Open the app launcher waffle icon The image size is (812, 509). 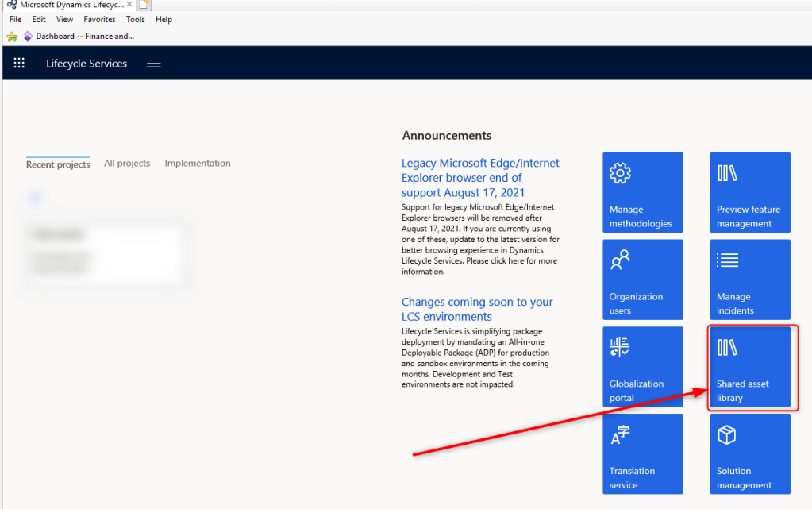click(20, 64)
